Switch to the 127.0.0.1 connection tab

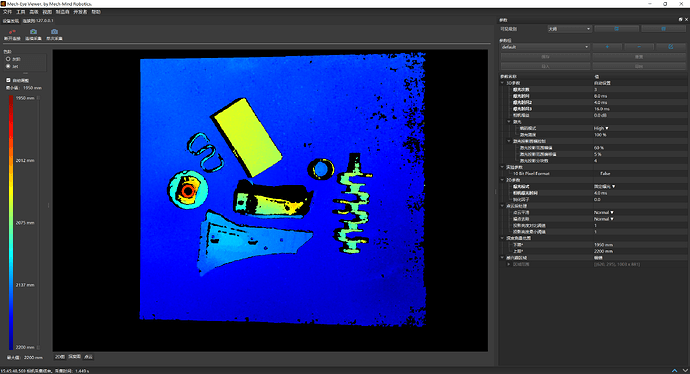tap(38, 21)
